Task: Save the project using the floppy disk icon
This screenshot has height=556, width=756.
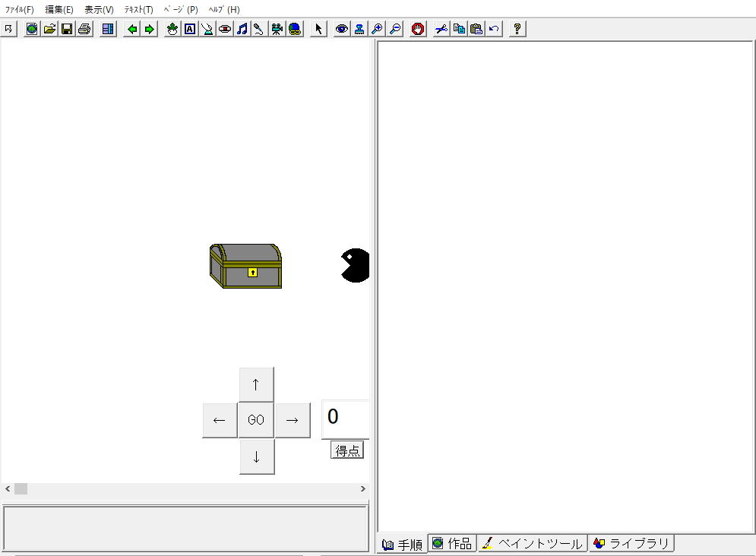Action: 67,29
